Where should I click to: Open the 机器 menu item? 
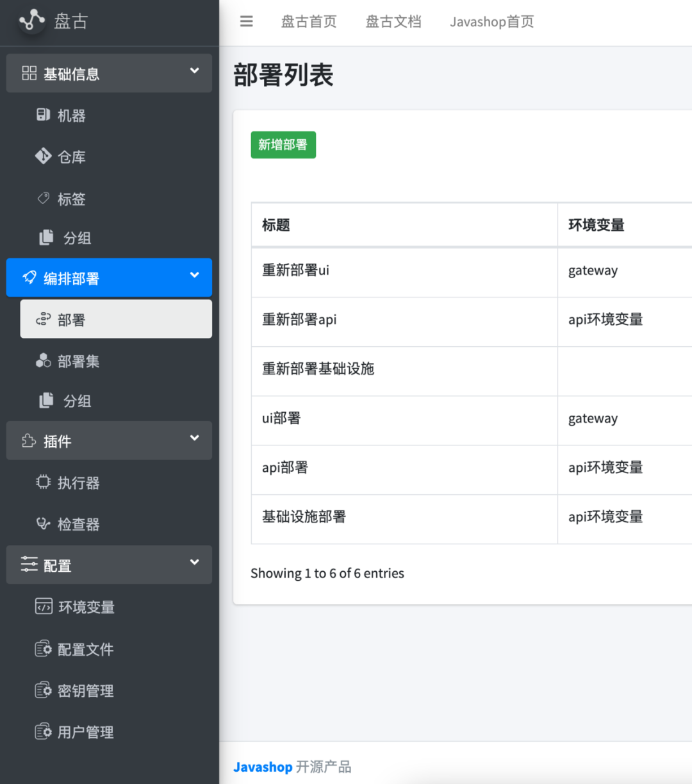coord(116,115)
